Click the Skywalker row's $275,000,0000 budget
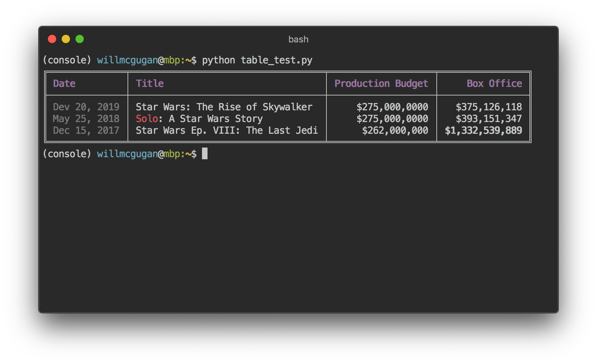The width and height of the screenshot is (597, 364). click(392, 107)
